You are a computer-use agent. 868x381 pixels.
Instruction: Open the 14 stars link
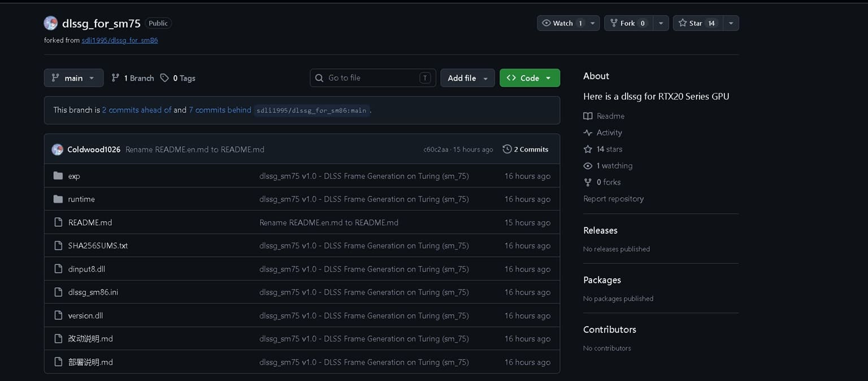pos(603,149)
